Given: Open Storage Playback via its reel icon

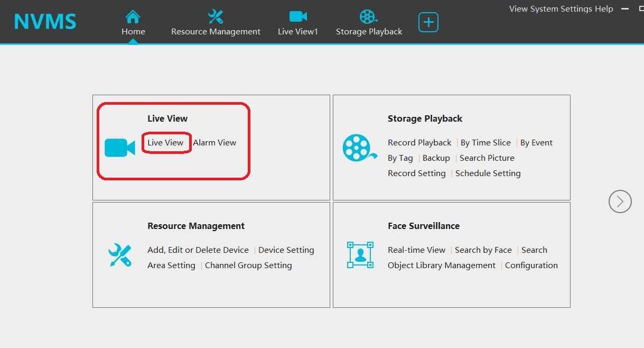Looking at the screenshot, I should point(368,16).
